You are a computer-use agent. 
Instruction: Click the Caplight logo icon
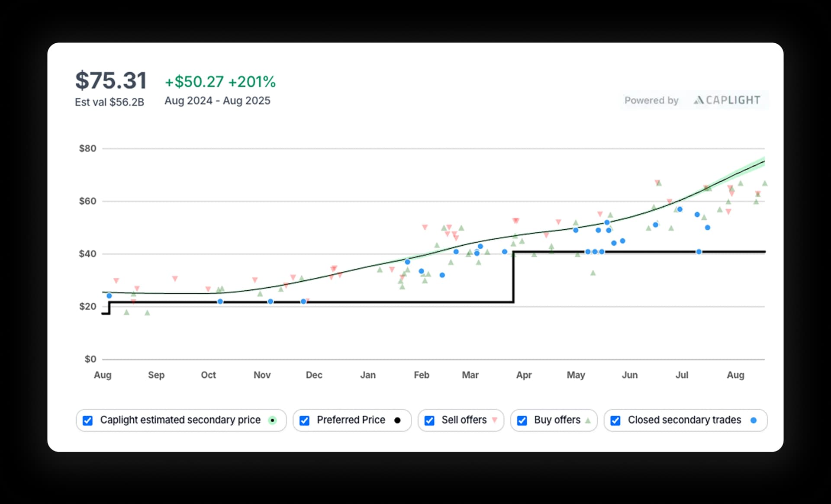coord(698,100)
